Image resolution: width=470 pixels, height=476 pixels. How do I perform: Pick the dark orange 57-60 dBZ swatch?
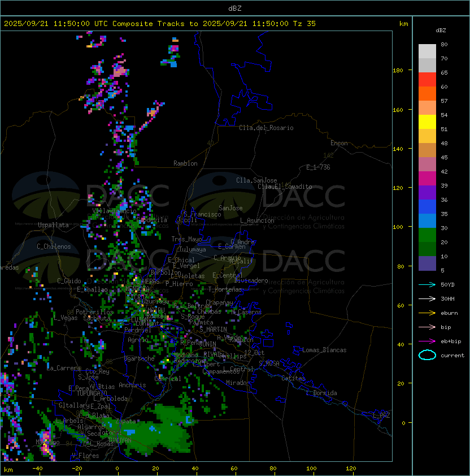[x=427, y=93]
